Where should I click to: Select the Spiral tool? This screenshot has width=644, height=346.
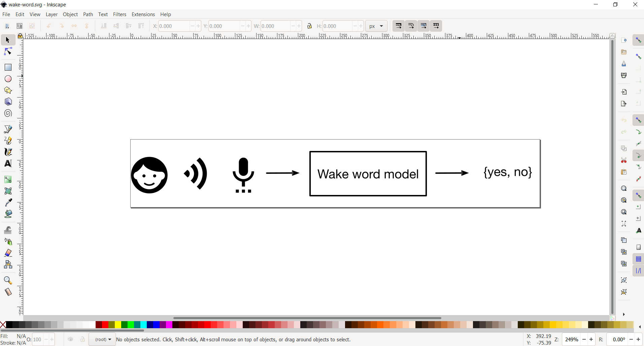(x=8, y=113)
